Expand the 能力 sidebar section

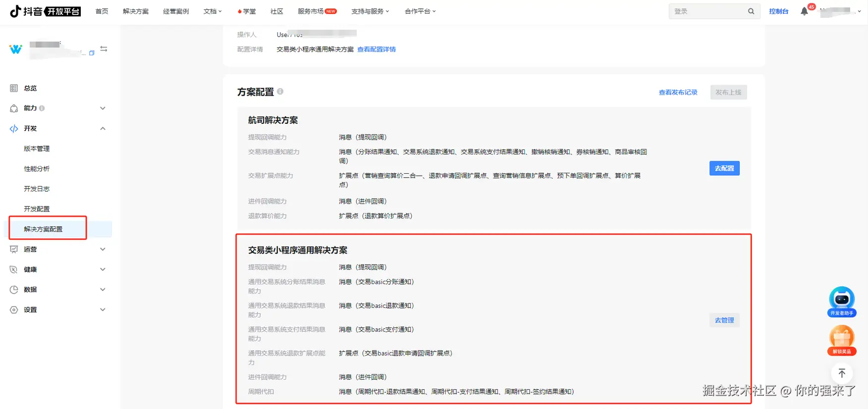(x=103, y=108)
